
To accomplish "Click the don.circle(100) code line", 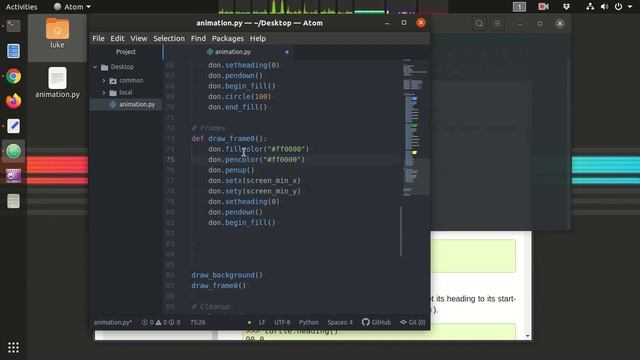I will click(x=239, y=97).
